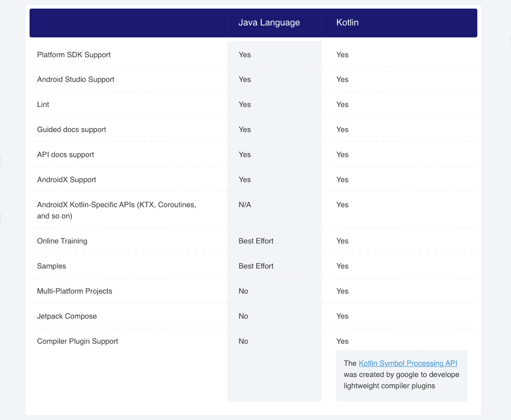Select the Online Training row label

pos(62,241)
